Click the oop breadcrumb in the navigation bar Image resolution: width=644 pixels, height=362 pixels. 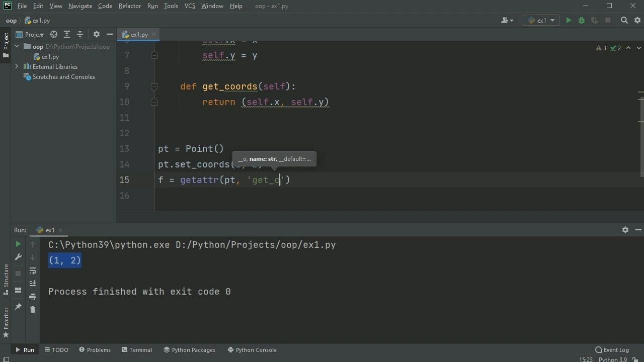[x=11, y=21]
